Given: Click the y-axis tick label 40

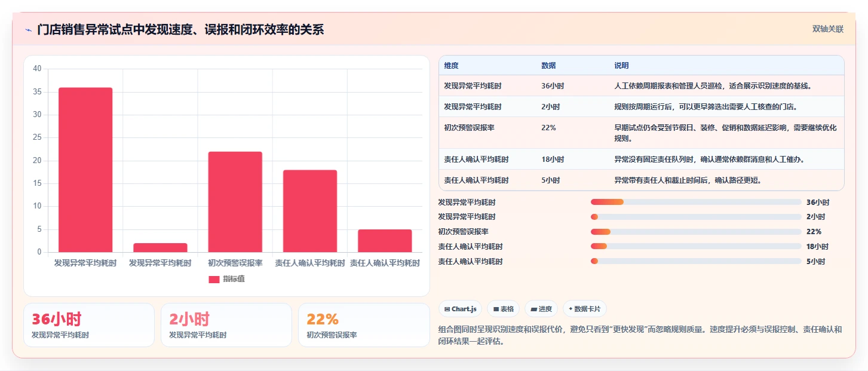Looking at the screenshot, I should coord(37,69).
